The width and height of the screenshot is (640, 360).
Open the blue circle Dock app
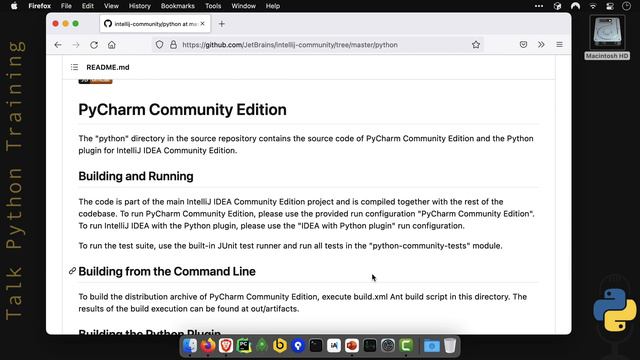pos(298,346)
